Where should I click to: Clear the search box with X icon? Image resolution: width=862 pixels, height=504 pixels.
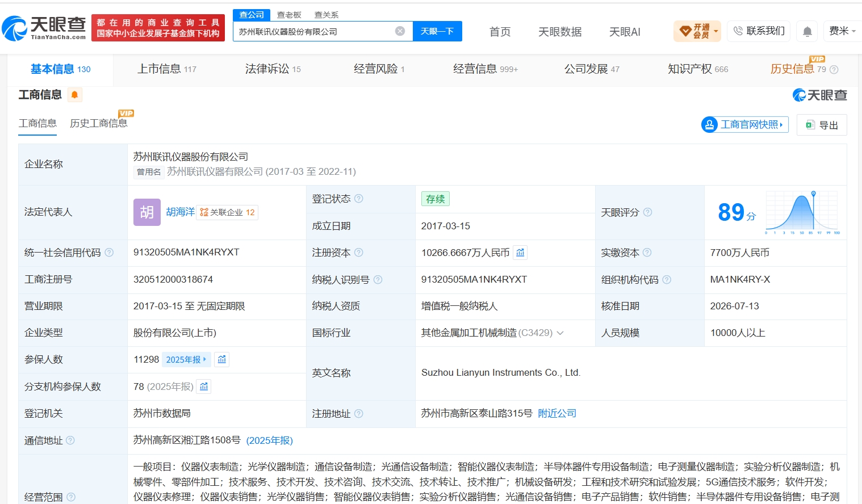click(400, 31)
